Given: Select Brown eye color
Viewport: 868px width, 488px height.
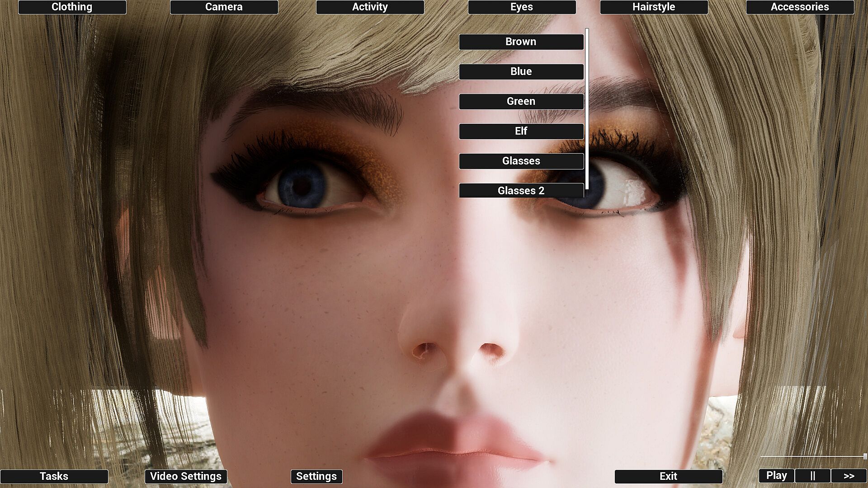Looking at the screenshot, I should click(521, 42).
